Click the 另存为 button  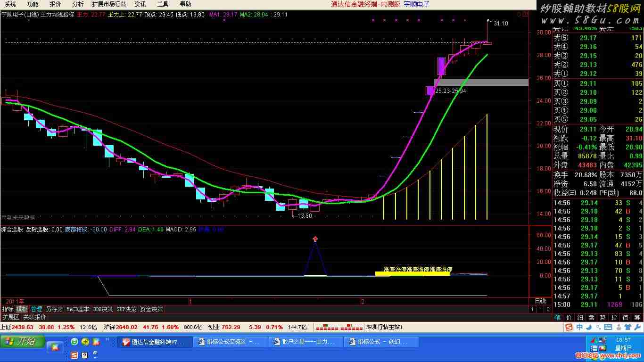[54, 309]
